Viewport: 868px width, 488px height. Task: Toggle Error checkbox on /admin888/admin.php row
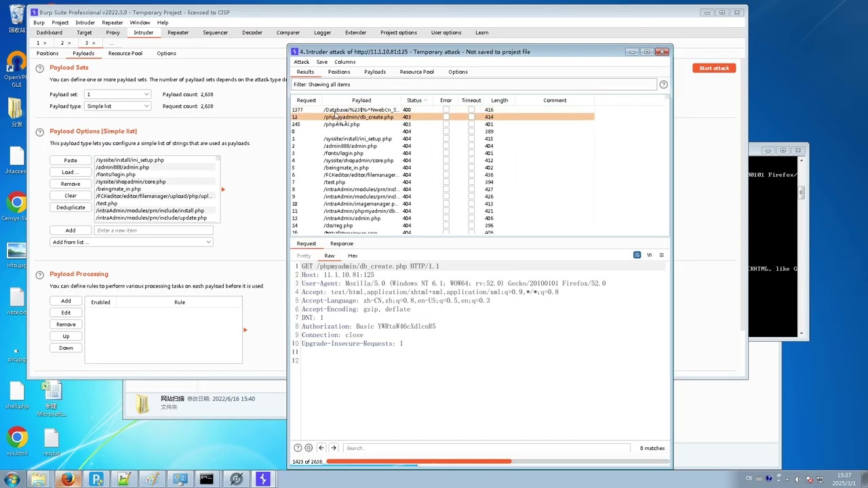pos(446,146)
